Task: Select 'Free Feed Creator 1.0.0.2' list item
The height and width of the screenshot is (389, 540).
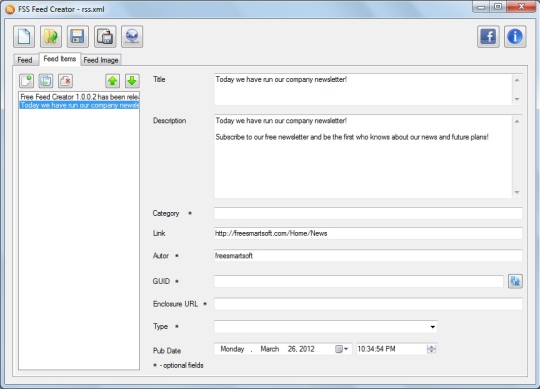Action: pos(79,97)
